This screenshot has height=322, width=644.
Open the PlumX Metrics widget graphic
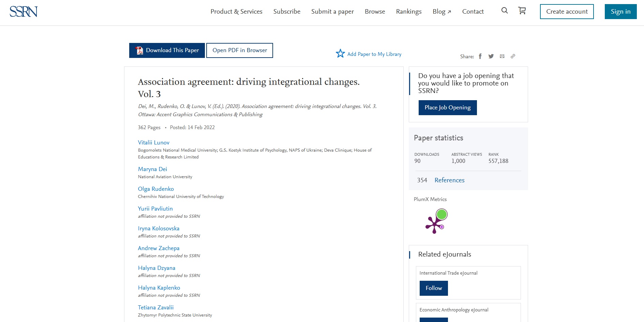[436, 221]
